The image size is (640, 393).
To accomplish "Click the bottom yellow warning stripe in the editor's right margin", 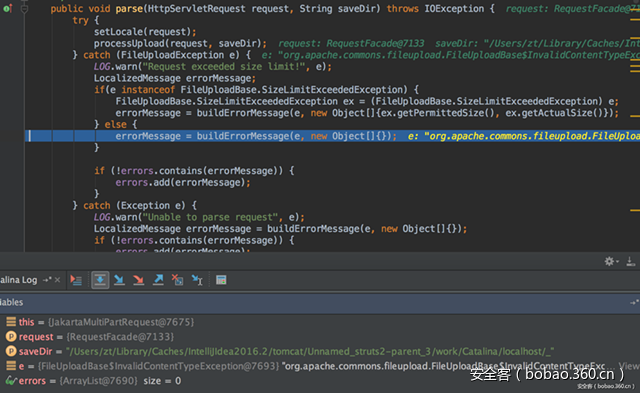I will click(635, 211).
